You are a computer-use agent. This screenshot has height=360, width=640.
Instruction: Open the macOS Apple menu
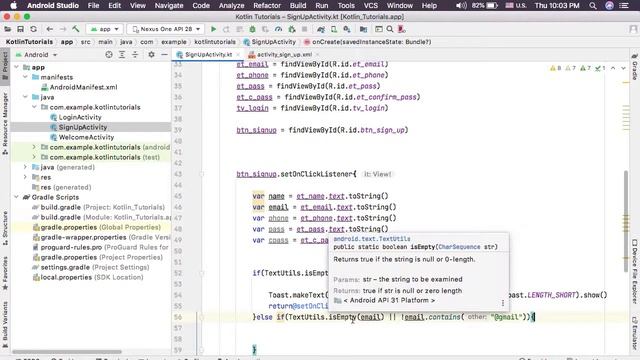tap(13, 6)
